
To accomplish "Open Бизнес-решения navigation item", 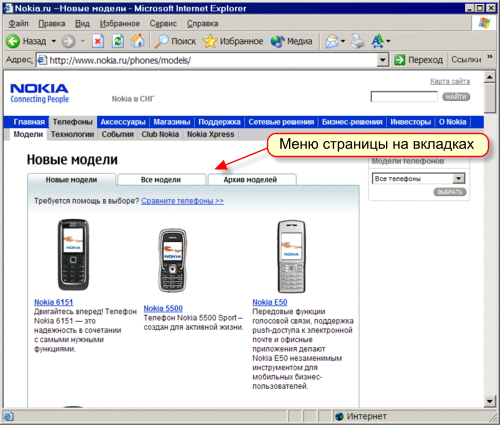I will (x=352, y=122).
